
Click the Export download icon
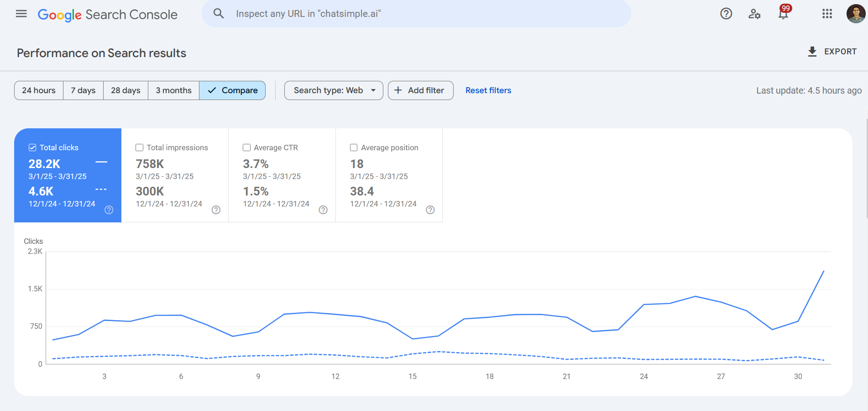(x=812, y=51)
